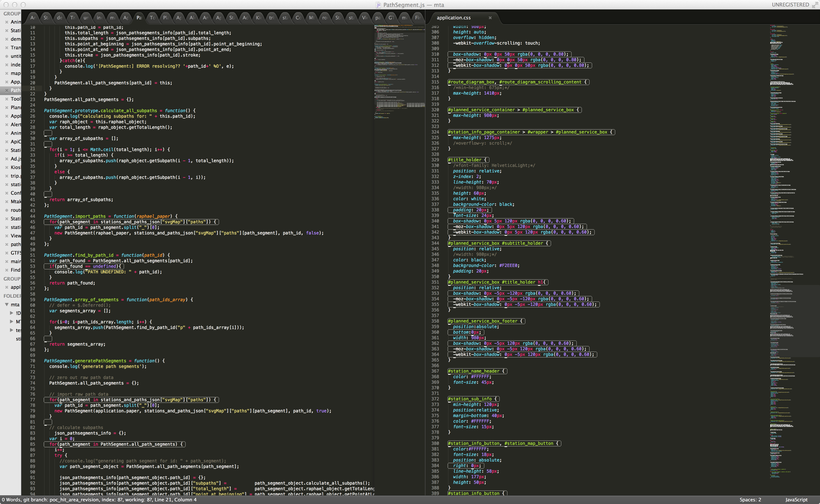Image resolution: width=820 pixels, height=504 pixels.
Task: Close the Kiosk file in sidebar
Action: (6, 167)
